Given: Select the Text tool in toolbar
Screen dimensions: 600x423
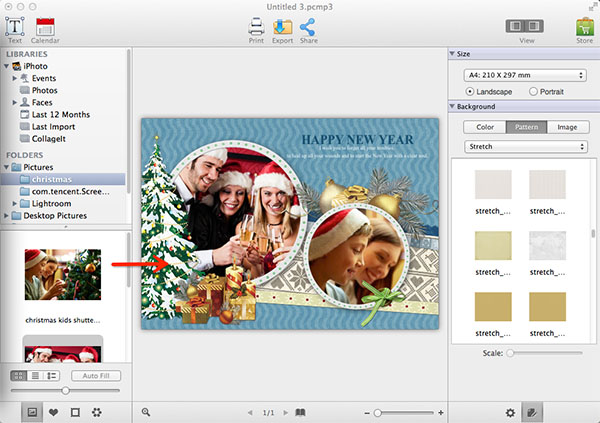Looking at the screenshot, I should click(x=15, y=28).
